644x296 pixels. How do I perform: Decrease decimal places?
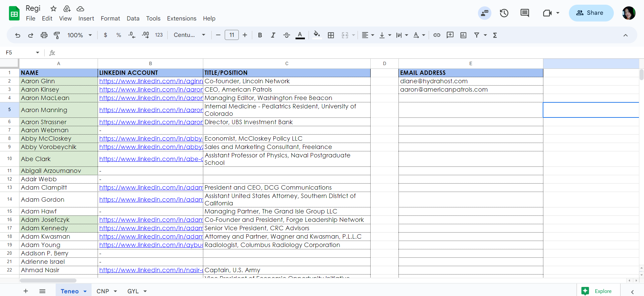[x=132, y=35]
